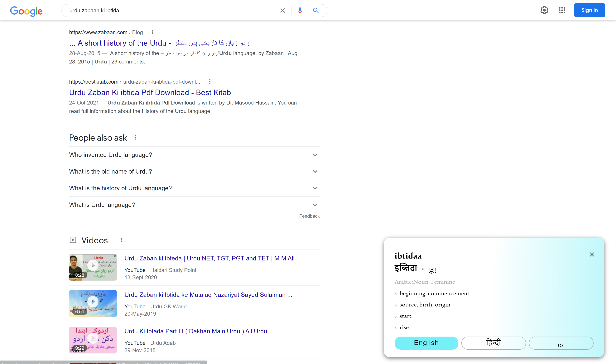Expand 'What is the old name of Urdu?'

click(x=315, y=171)
